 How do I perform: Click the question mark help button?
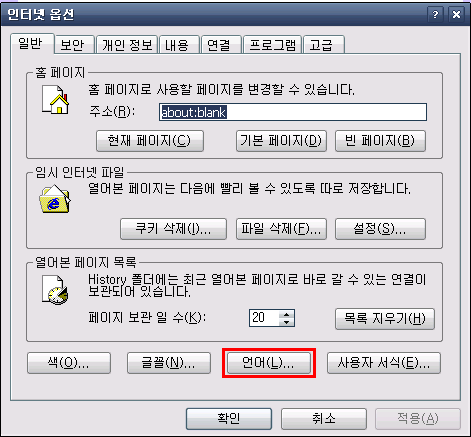[x=435, y=14]
